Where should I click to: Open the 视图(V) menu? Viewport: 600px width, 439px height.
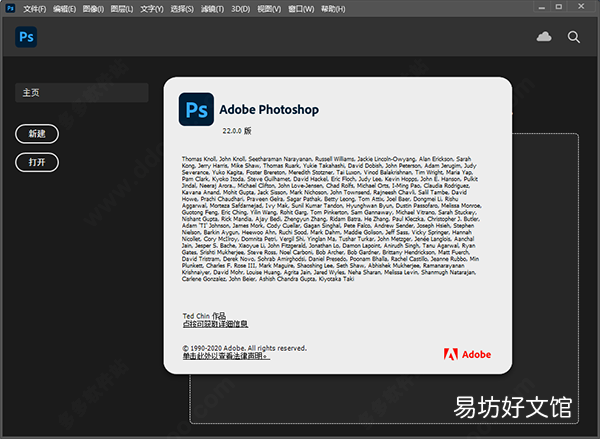pyautogui.click(x=269, y=9)
